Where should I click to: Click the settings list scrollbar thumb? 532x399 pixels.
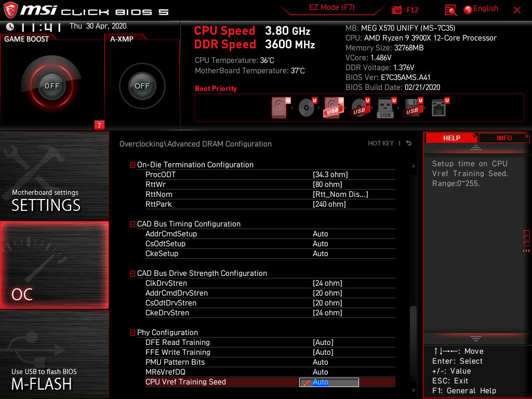pos(413,340)
